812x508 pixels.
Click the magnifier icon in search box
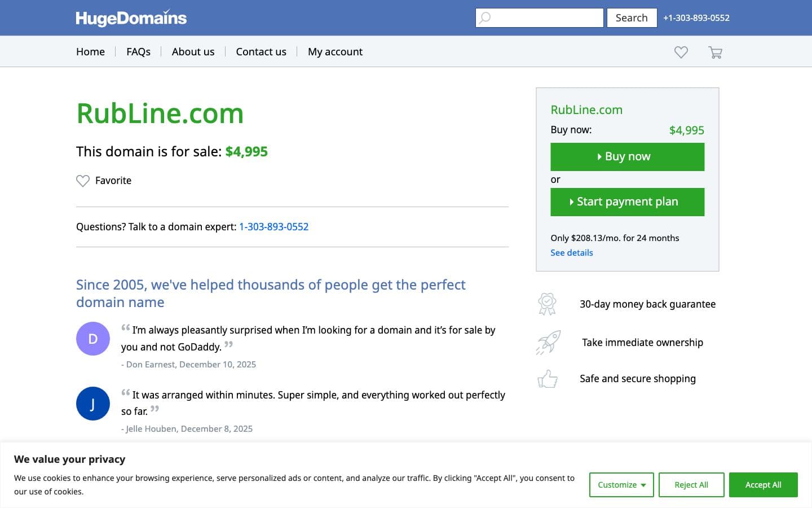coord(485,18)
